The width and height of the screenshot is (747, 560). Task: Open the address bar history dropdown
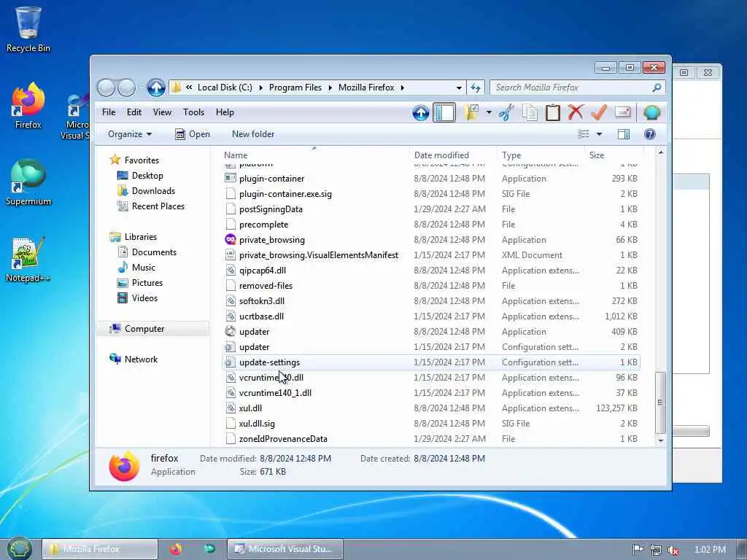[459, 87]
